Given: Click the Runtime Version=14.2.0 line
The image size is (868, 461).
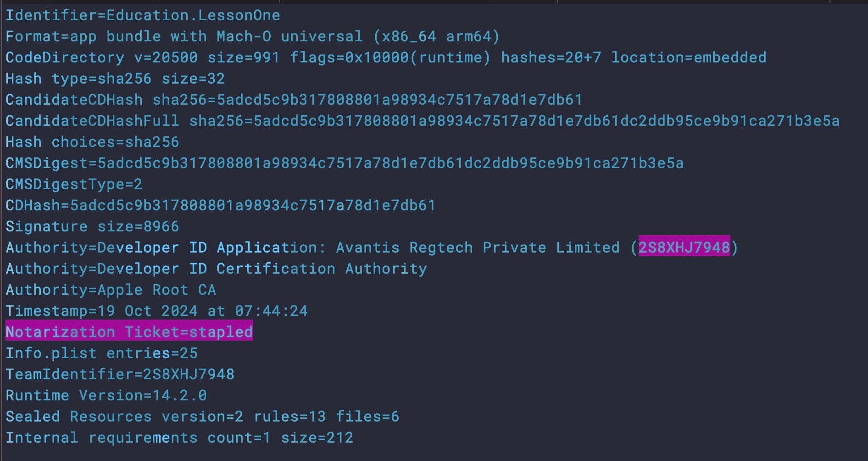Looking at the screenshot, I should click(x=106, y=395).
